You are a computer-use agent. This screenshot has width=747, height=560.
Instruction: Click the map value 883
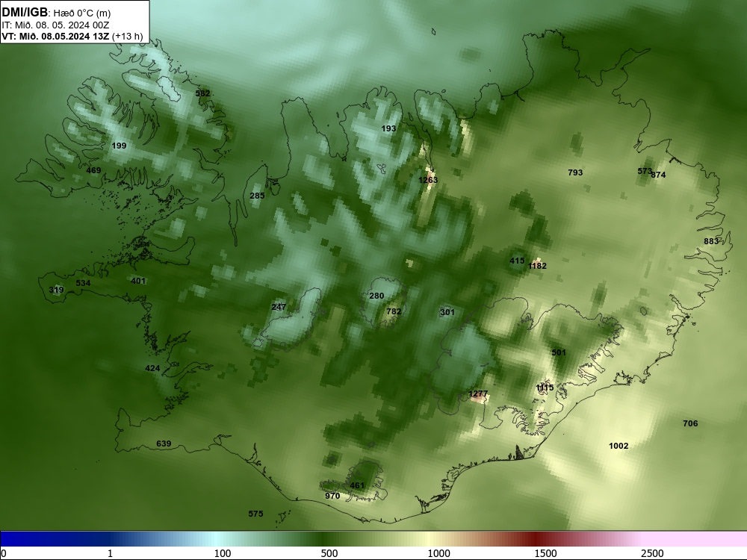click(x=711, y=241)
